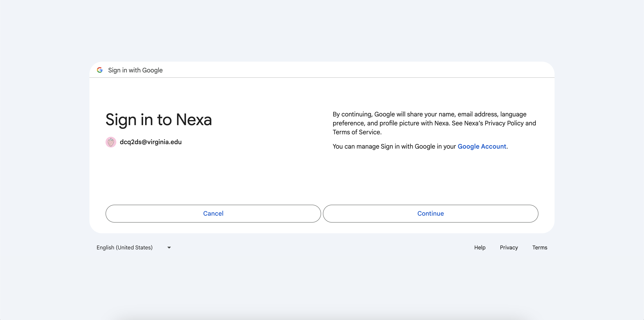The image size is (644, 320).
Task: Click the blank background above the dialog
Action: pos(322,30)
